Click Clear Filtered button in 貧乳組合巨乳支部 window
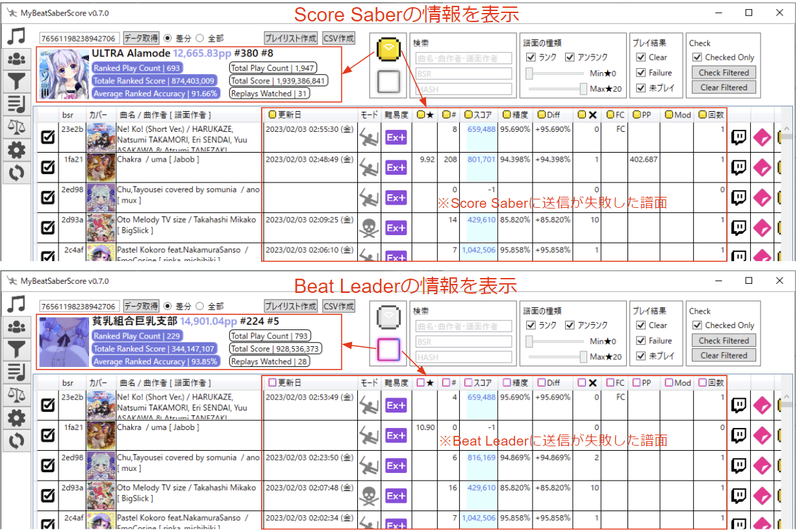The height and width of the screenshot is (532, 797). 724,355
